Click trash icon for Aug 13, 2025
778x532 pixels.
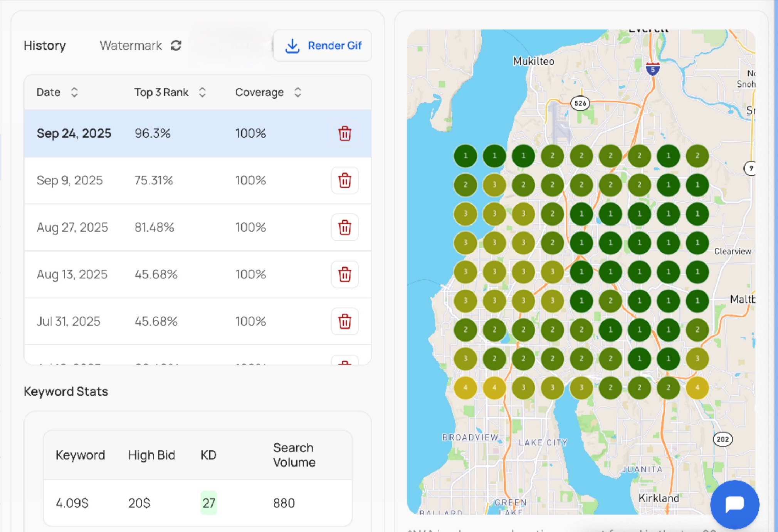pos(344,274)
